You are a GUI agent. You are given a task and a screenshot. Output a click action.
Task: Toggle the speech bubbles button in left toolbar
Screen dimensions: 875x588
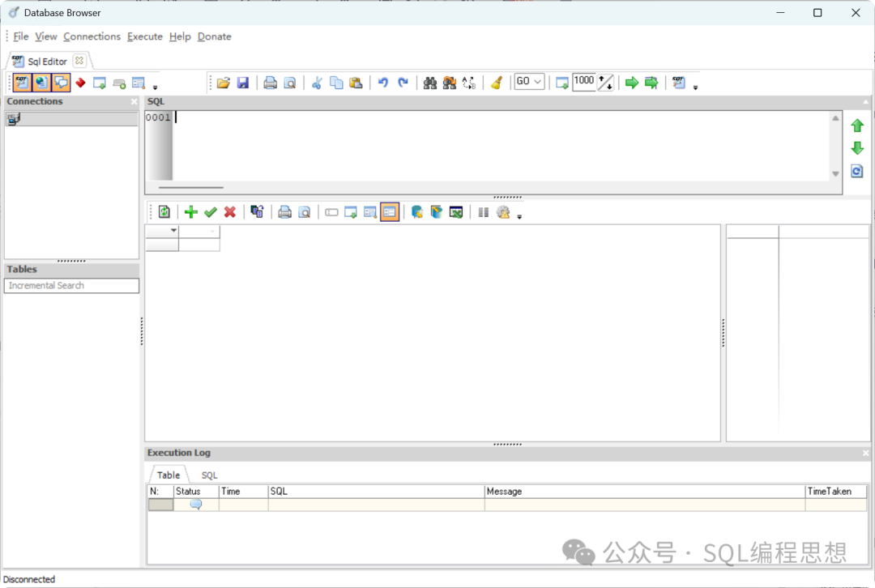[x=61, y=83]
